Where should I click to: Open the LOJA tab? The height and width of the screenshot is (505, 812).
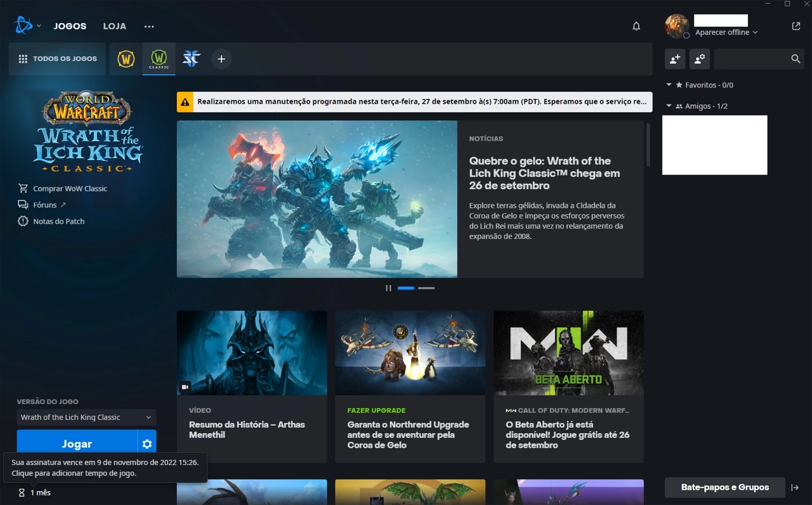tap(114, 26)
